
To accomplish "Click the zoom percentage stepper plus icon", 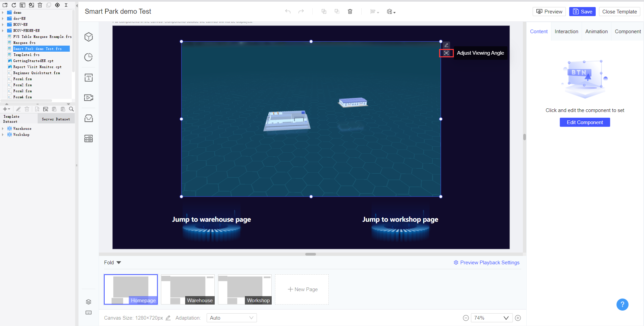I will (518, 318).
